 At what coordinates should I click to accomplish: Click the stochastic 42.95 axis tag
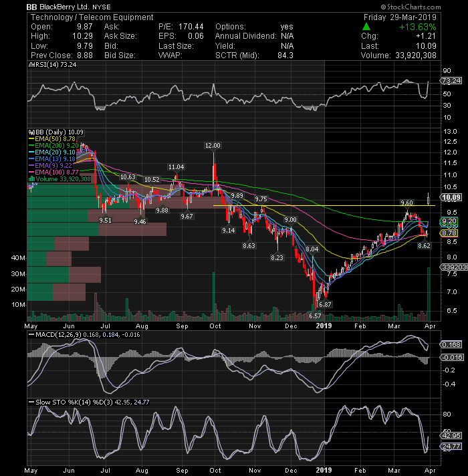point(451,436)
